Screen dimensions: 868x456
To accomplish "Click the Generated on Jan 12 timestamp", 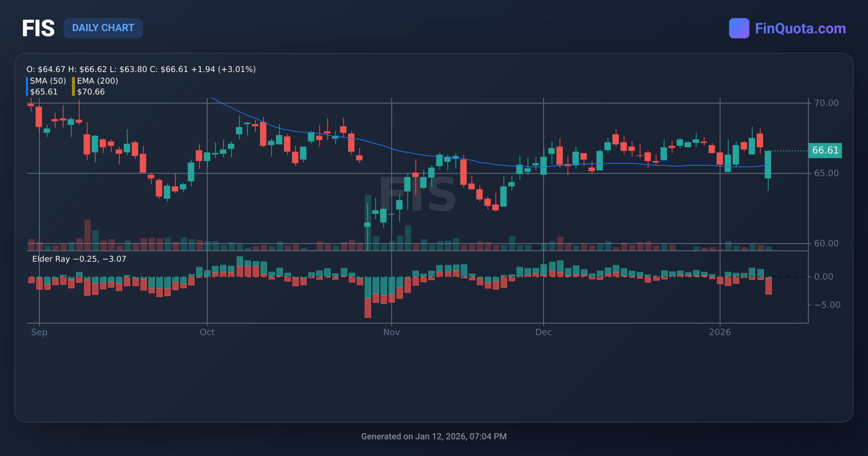I will [x=434, y=436].
